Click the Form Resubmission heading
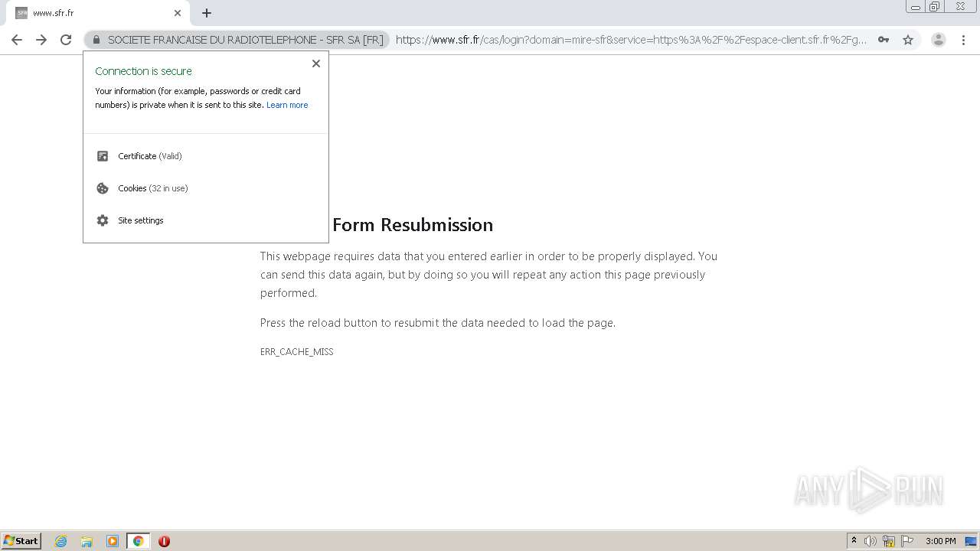The height and width of the screenshot is (551, 980). (413, 225)
